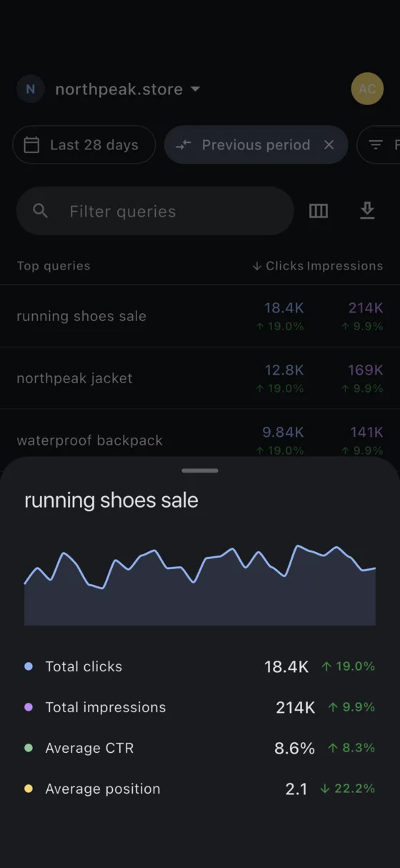Click the download export icon
This screenshot has width=400, height=868.
click(x=367, y=211)
